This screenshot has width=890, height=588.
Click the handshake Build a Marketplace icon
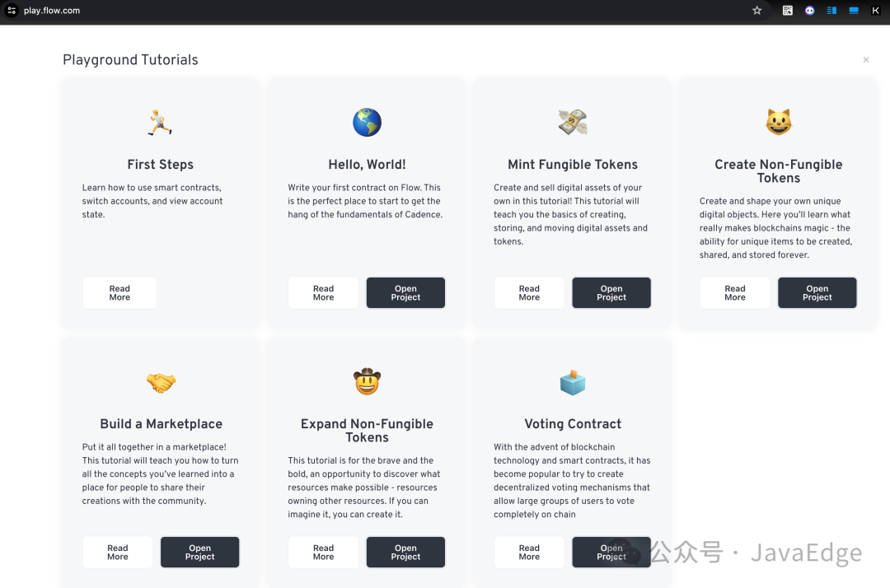coord(162,382)
